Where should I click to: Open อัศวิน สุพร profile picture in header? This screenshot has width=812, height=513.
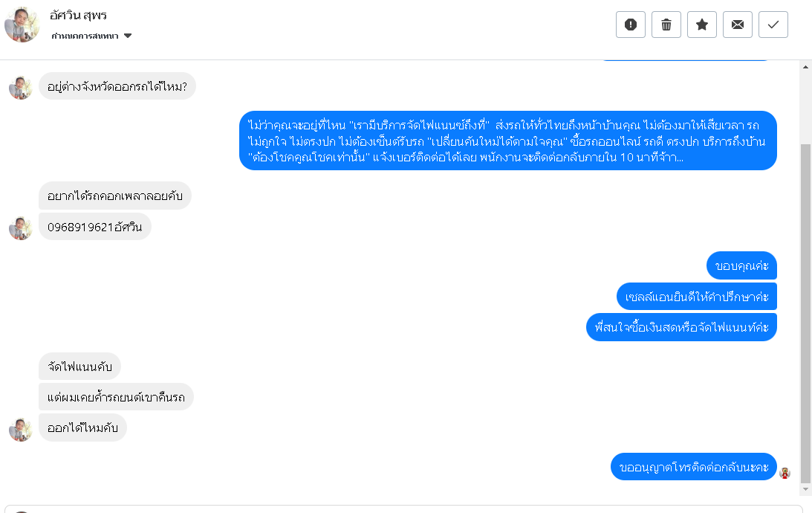[22, 25]
